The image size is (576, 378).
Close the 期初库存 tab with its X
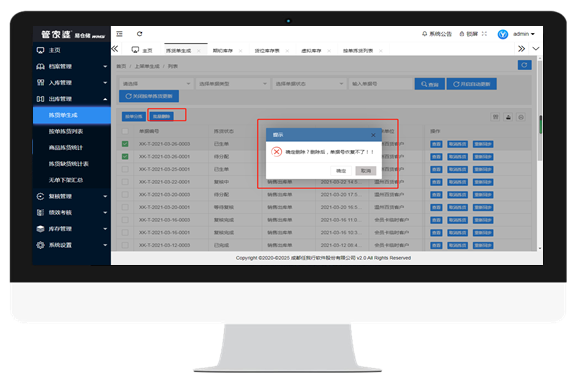tap(241, 51)
